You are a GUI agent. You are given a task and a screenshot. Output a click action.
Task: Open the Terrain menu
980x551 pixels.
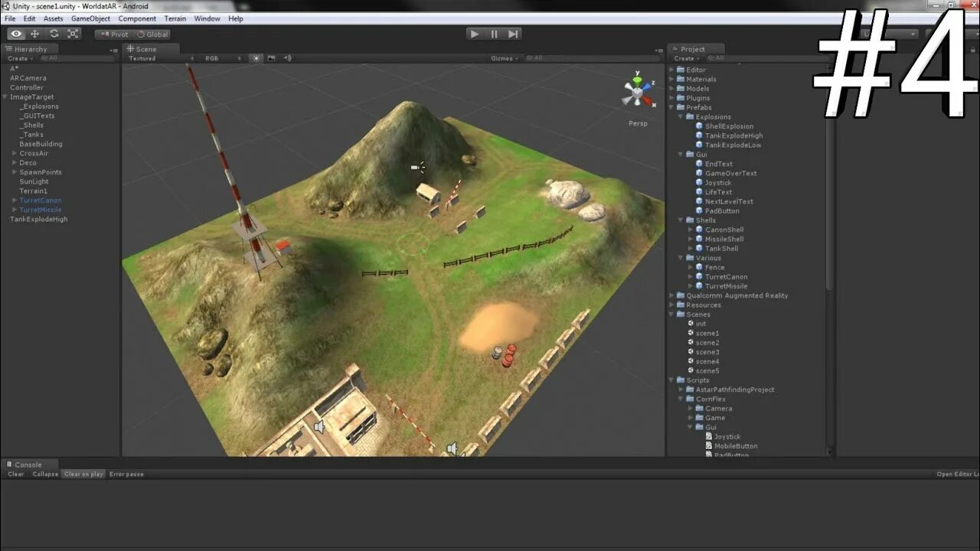point(175,18)
